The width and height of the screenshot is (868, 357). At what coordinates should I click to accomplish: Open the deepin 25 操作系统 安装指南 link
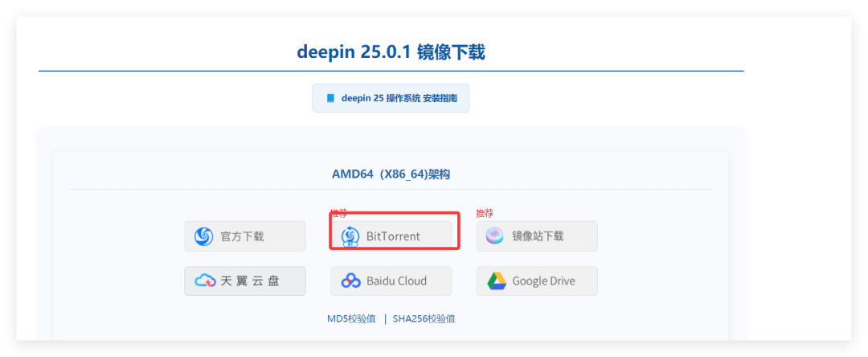click(x=399, y=98)
